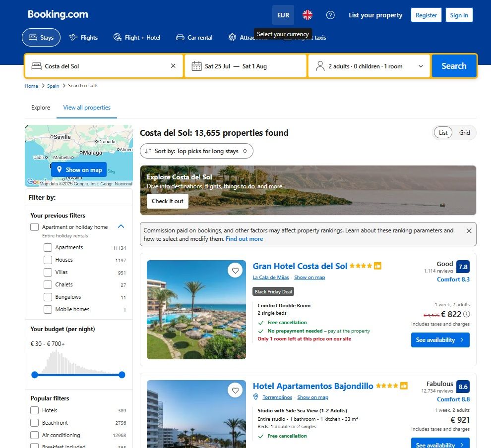Check the Apartments filter checkbox

(x=48, y=247)
